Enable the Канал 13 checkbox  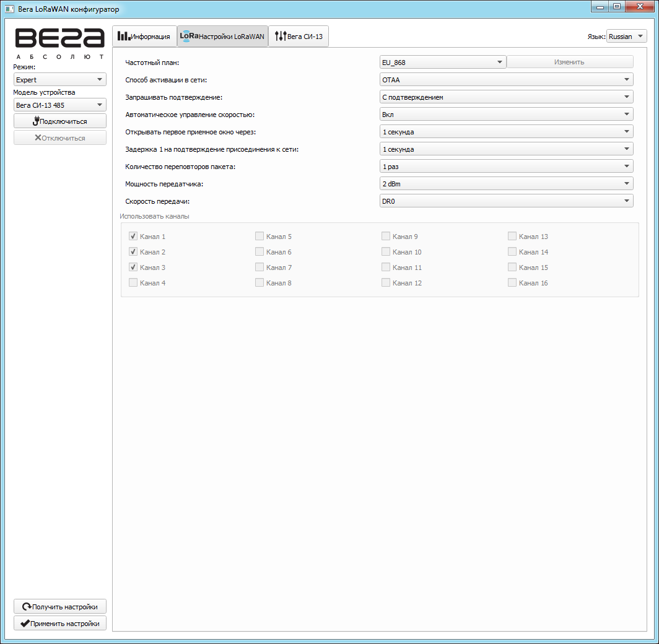point(512,236)
